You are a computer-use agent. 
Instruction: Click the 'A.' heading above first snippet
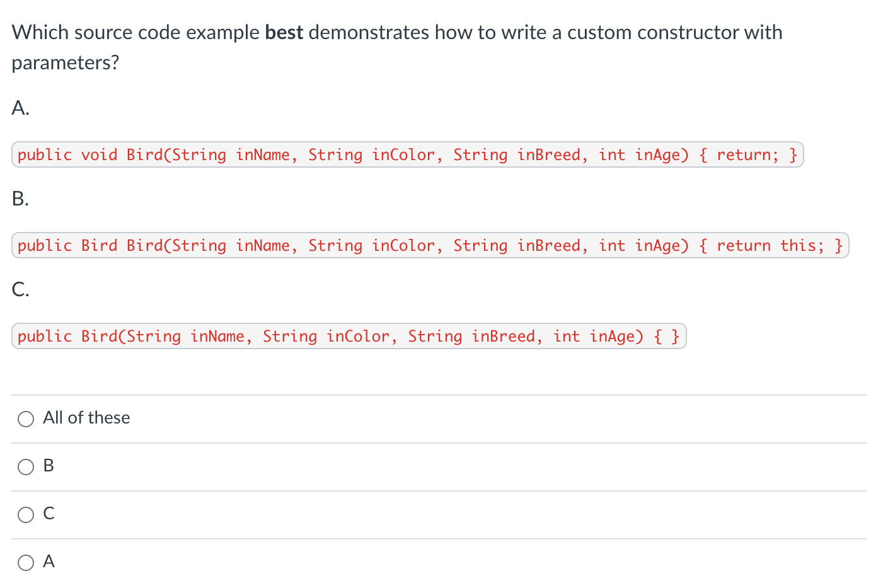pos(20,108)
